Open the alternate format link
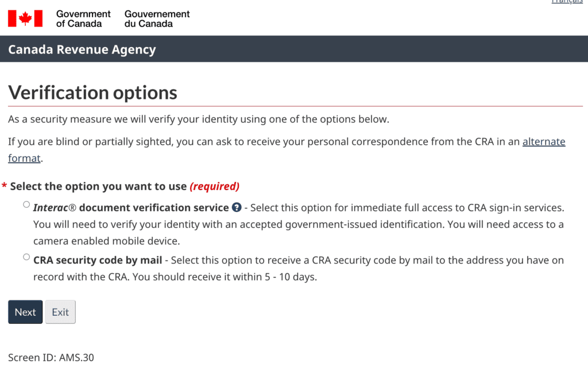Viewport: 588px width, 379px height. click(x=287, y=149)
